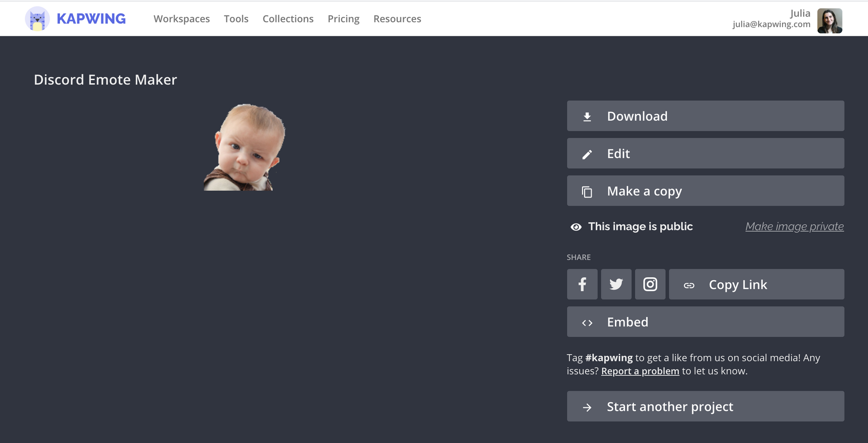The width and height of the screenshot is (868, 443).
Task: Share the image on Instagram
Action: click(650, 284)
